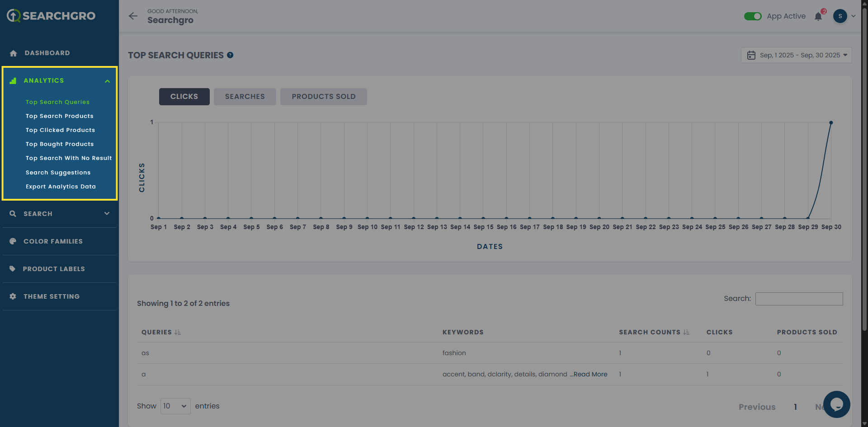Image resolution: width=868 pixels, height=427 pixels.
Task: Click the Color Families palette icon
Action: click(x=13, y=241)
